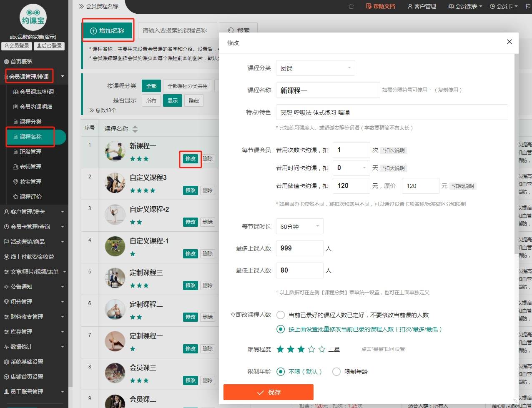Edit 课程名称 field containing 新课程一
The width and height of the screenshot is (532, 408).
click(328, 90)
